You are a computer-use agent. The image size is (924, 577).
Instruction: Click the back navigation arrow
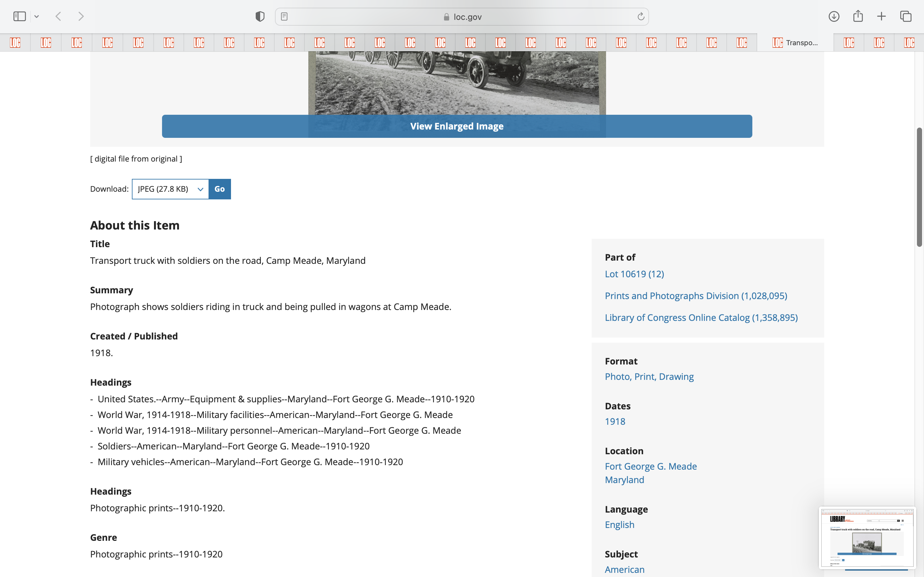[58, 16]
